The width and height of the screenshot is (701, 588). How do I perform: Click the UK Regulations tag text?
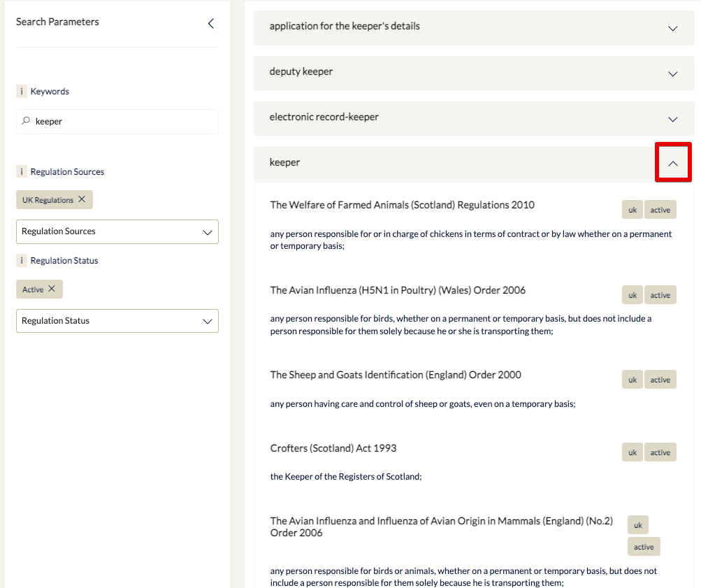click(x=48, y=200)
